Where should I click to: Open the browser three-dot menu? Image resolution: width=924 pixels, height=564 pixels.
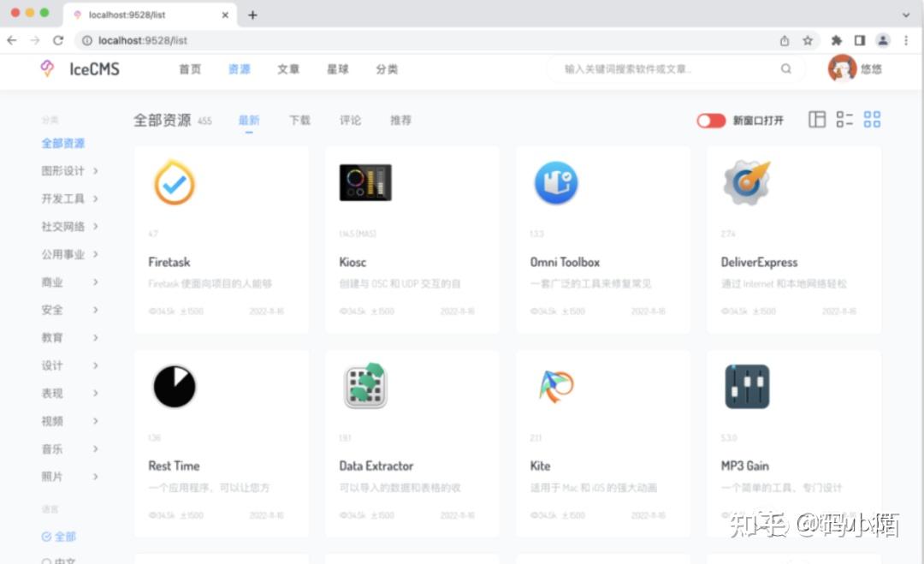906,41
